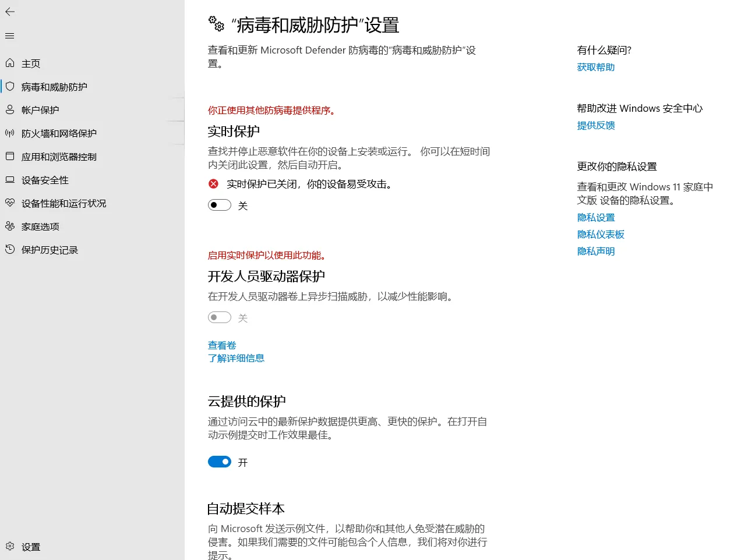Image resolution: width=741 pixels, height=560 pixels.
Task: Select the 设备安全性 device icon
Action: click(9, 180)
